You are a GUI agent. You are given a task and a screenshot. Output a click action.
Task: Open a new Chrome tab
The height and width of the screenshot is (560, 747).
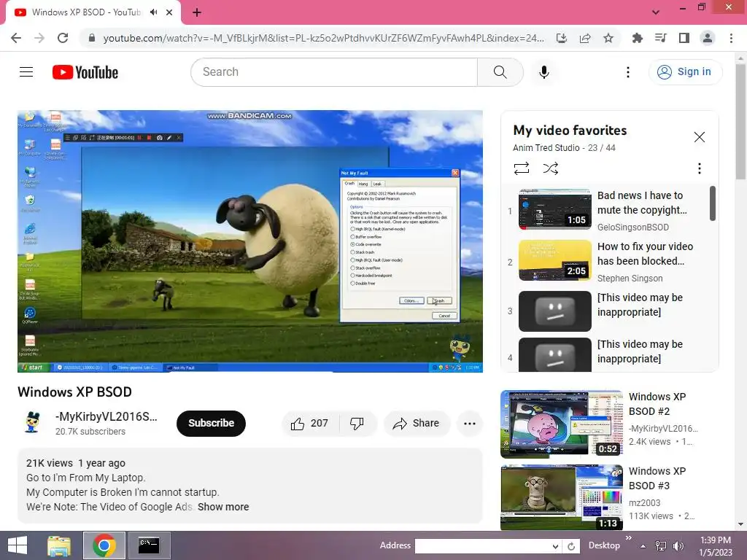tap(197, 12)
